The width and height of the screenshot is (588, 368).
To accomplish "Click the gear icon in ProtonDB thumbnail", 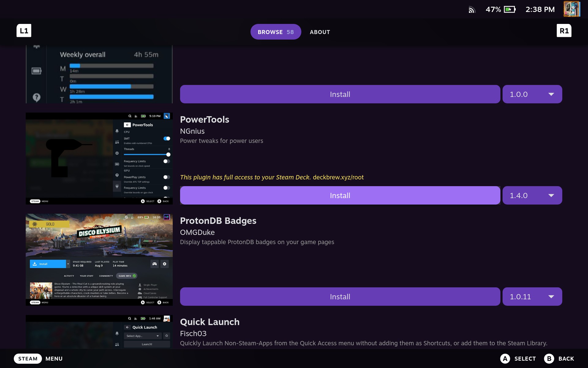I will (165, 264).
